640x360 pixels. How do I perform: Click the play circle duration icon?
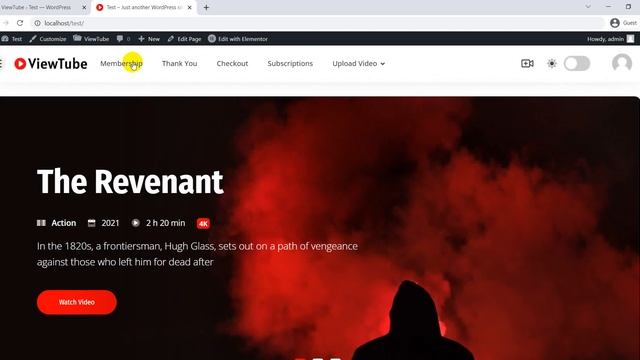click(136, 223)
